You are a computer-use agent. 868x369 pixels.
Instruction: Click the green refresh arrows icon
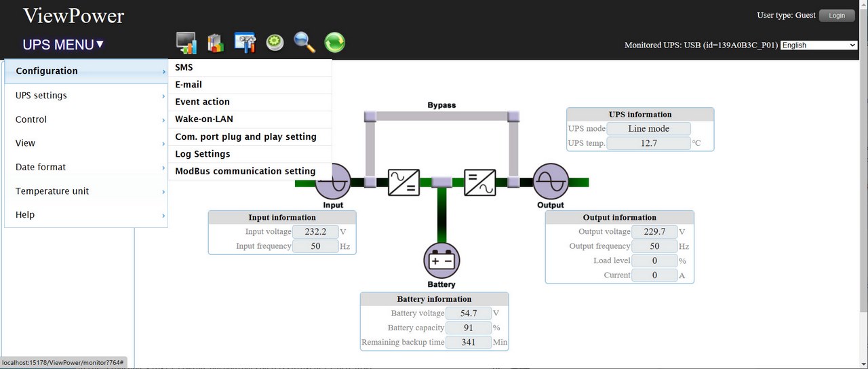click(334, 43)
